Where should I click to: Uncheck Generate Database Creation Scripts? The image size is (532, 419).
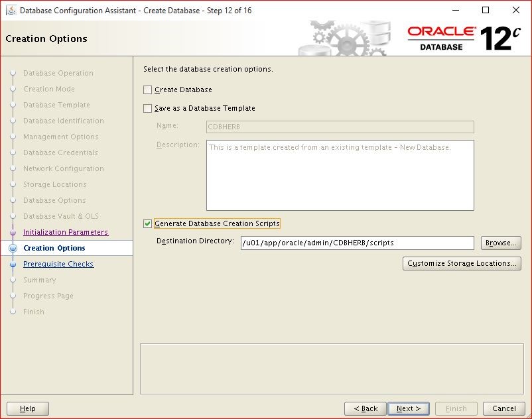pos(147,223)
